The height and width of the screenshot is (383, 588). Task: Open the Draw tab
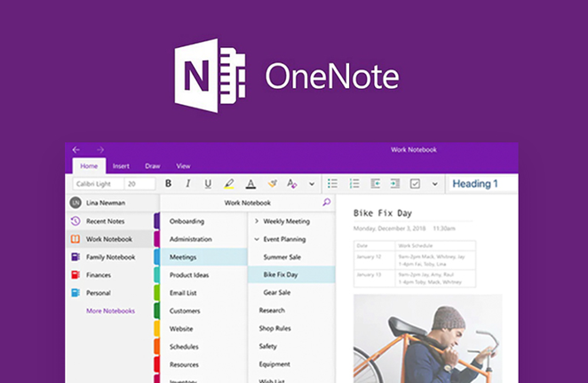coord(152,166)
